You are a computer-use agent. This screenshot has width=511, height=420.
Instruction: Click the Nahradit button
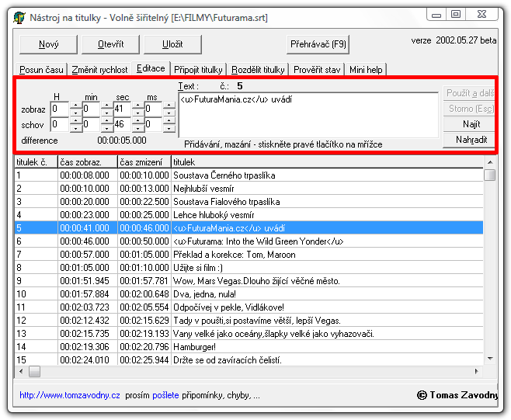469,140
